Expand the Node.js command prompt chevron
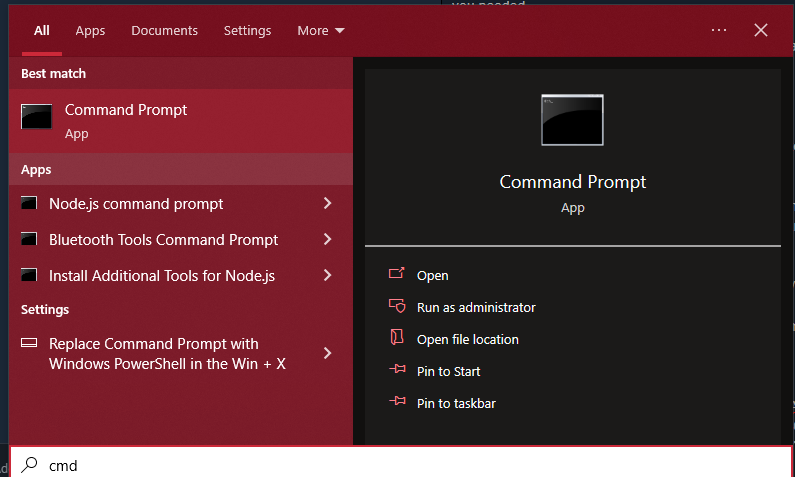795x477 pixels. pyautogui.click(x=327, y=204)
